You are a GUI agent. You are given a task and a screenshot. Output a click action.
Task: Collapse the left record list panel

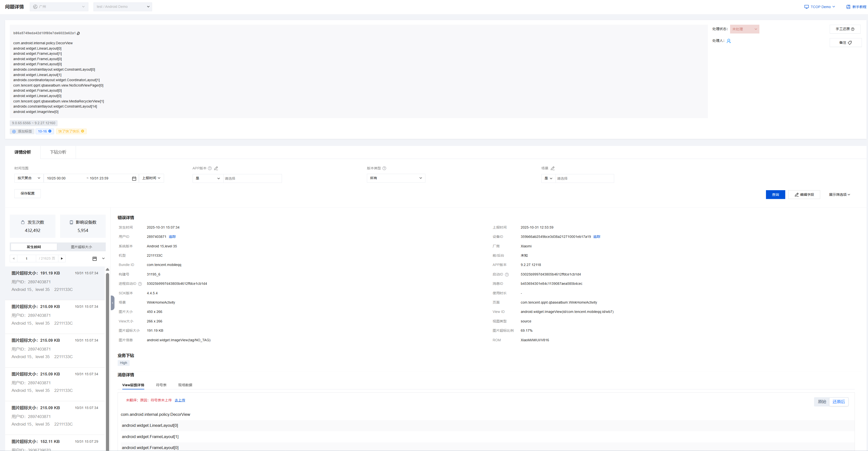click(x=113, y=303)
